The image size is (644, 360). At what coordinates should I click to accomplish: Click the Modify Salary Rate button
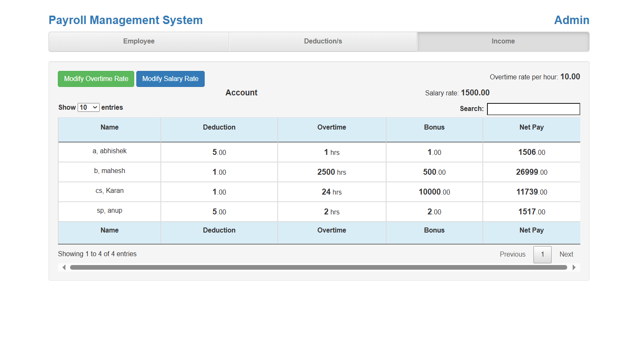pyautogui.click(x=170, y=79)
